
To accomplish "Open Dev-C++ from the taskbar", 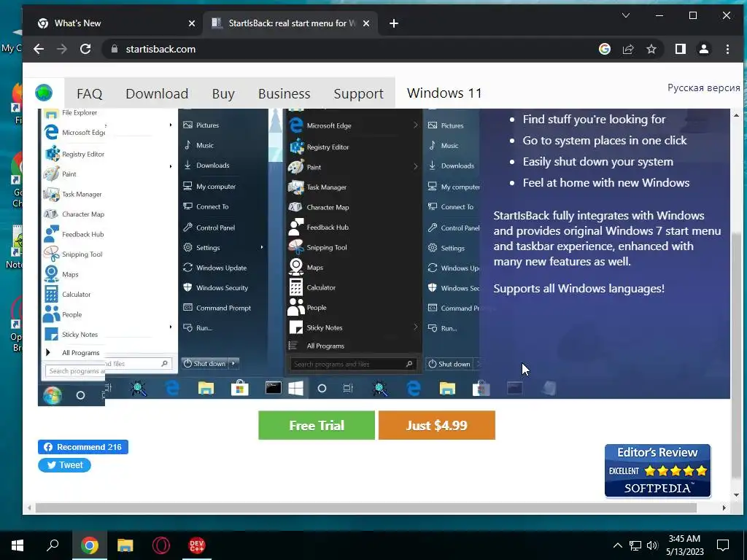I will (197, 545).
